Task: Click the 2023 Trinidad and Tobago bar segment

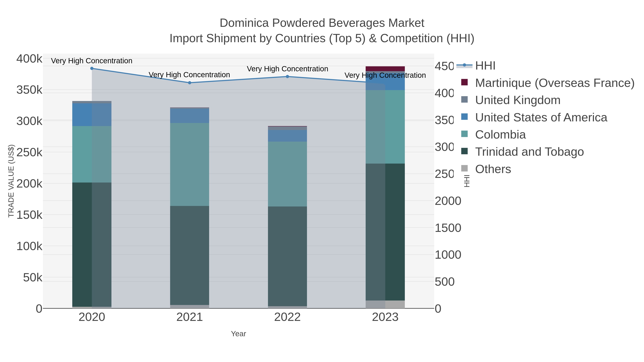Action: [x=385, y=232]
